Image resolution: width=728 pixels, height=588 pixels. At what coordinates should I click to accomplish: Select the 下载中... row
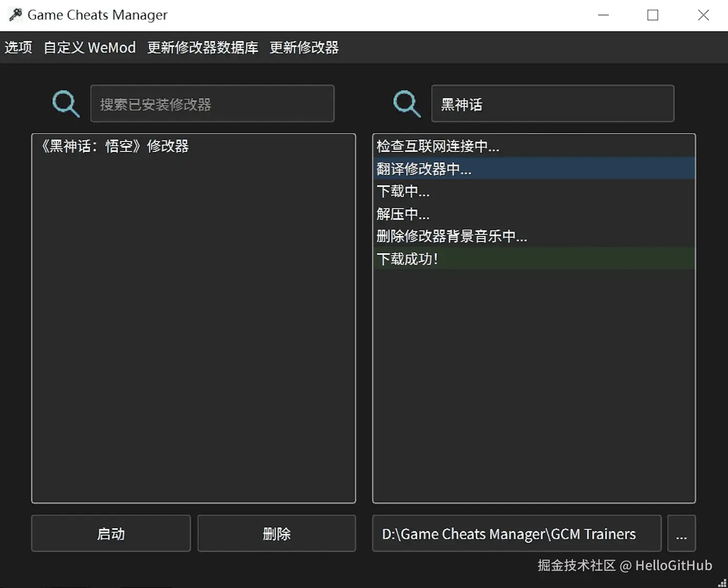(534, 191)
